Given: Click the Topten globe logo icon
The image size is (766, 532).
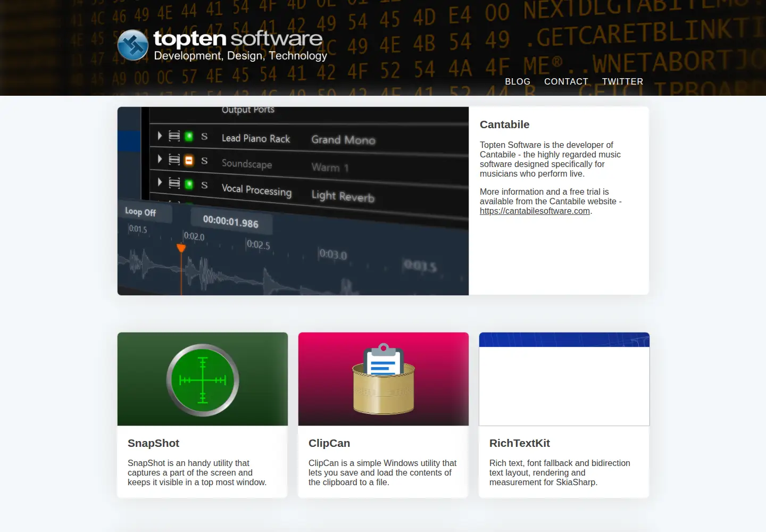Looking at the screenshot, I should point(133,45).
